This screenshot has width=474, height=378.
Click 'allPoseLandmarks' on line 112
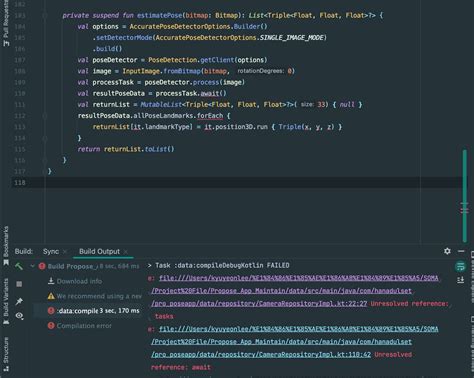(163, 116)
